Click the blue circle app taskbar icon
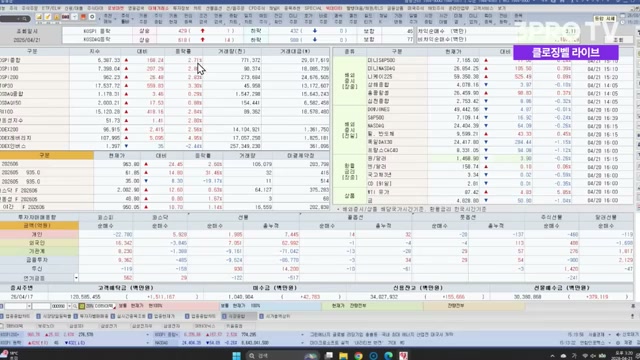Image resolution: width=640 pixels, height=360 pixels. coord(373,356)
